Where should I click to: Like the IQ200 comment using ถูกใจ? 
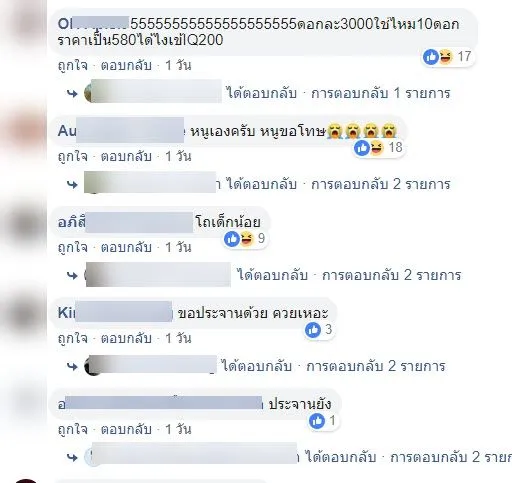73,65
